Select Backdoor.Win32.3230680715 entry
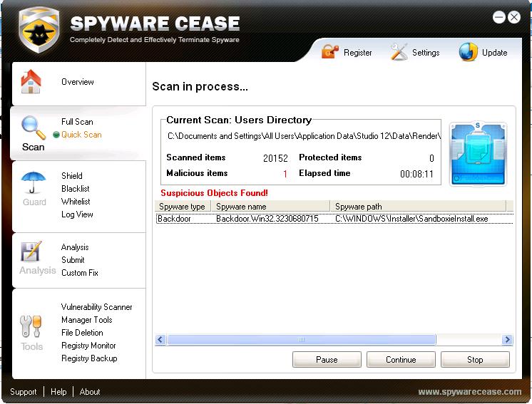The height and width of the screenshot is (404, 532). pyautogui.click(x=267, y=219)
